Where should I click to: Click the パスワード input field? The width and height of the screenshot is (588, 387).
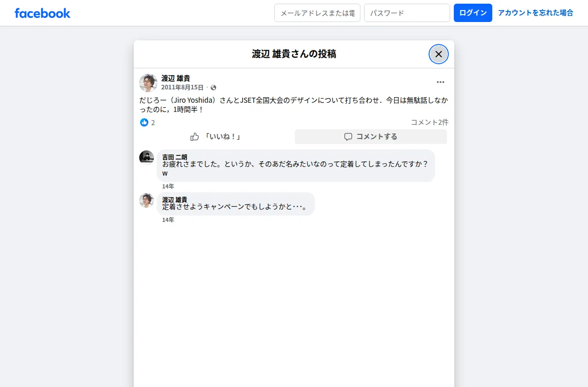click(407, 13)
